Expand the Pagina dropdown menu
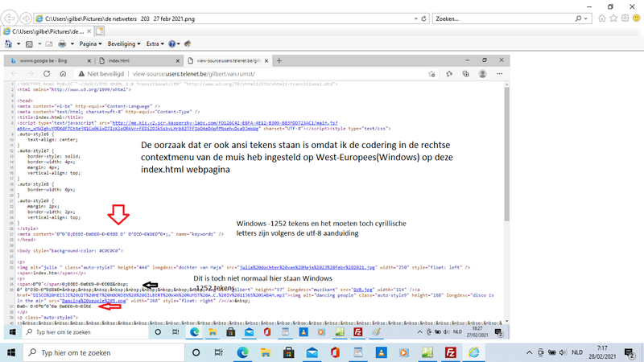The image size is (644, 362). 92,43
